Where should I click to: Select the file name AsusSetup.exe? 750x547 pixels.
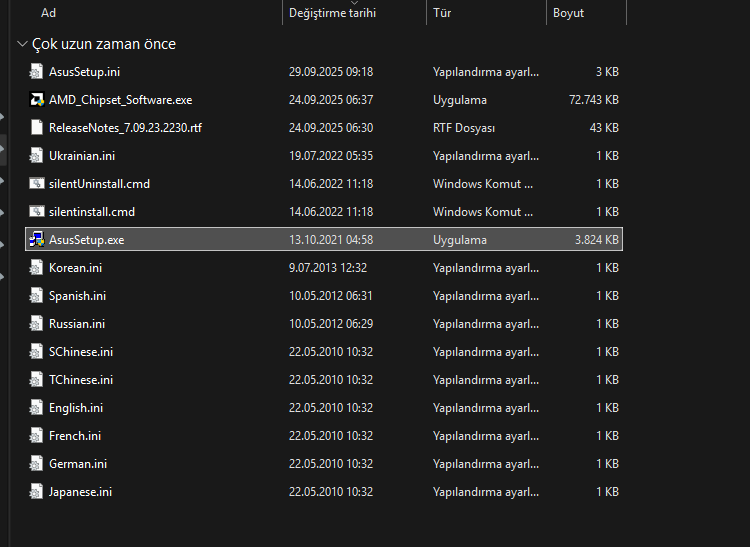[87, 240]
